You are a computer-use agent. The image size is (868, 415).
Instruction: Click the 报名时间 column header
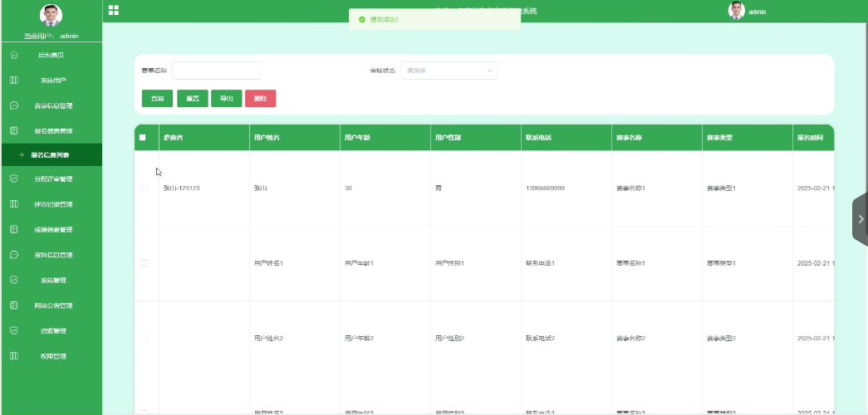tap(813, 137)
